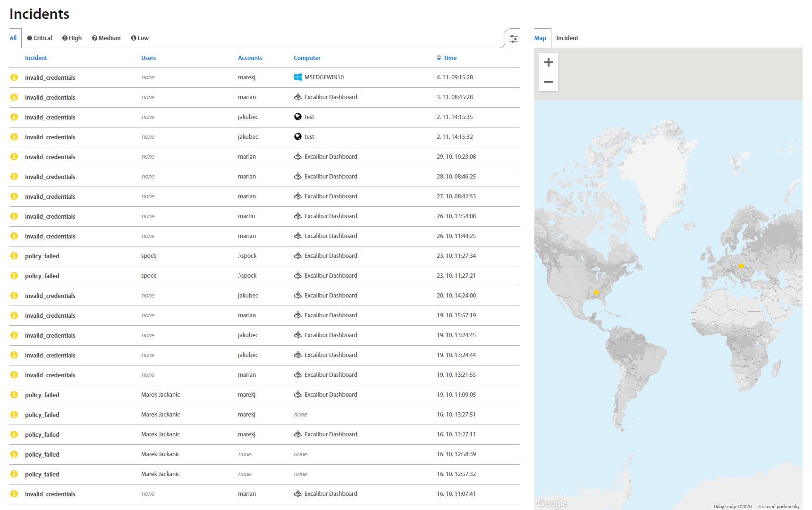Sort by the Computer column header

[307, 58]
